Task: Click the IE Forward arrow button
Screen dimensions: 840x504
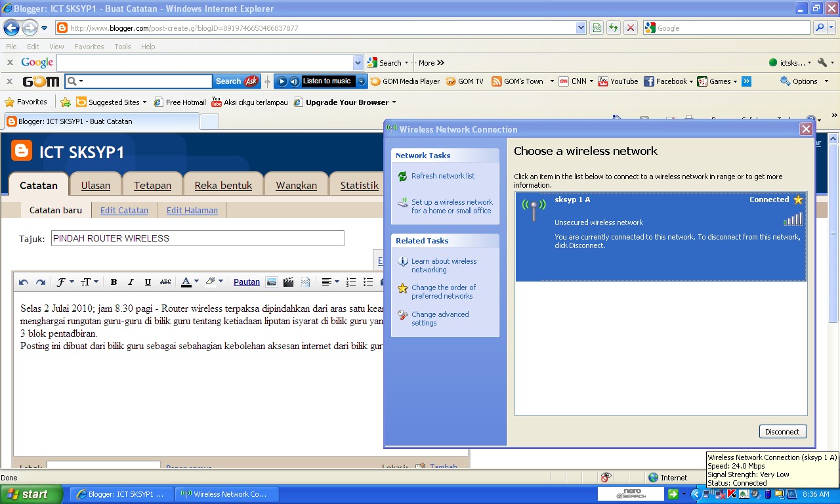Action: click(30, 28)
